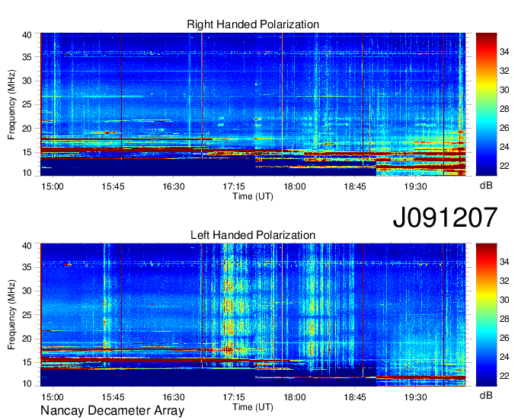Click the 18:00 time tick under right-handed plot

pyautogui.click(x=295, y=186)
